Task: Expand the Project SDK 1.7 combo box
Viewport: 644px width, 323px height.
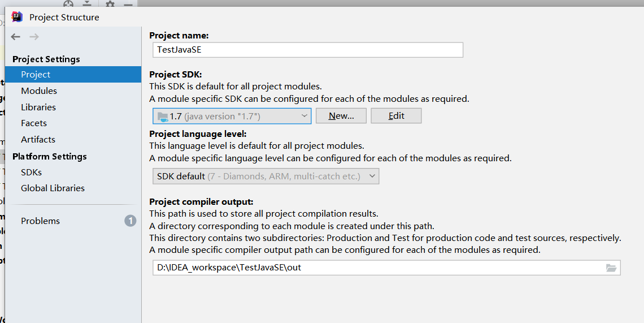Action: click(232, 116)
